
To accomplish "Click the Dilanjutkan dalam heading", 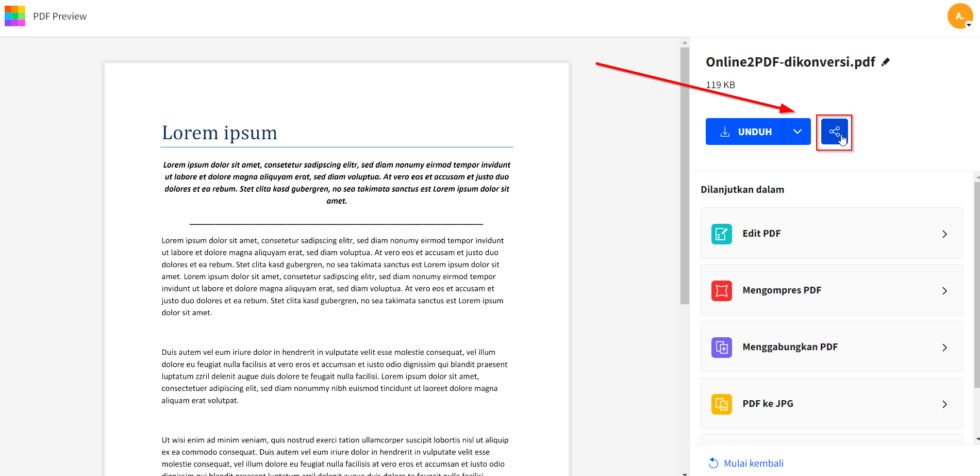I will (742, 189).
